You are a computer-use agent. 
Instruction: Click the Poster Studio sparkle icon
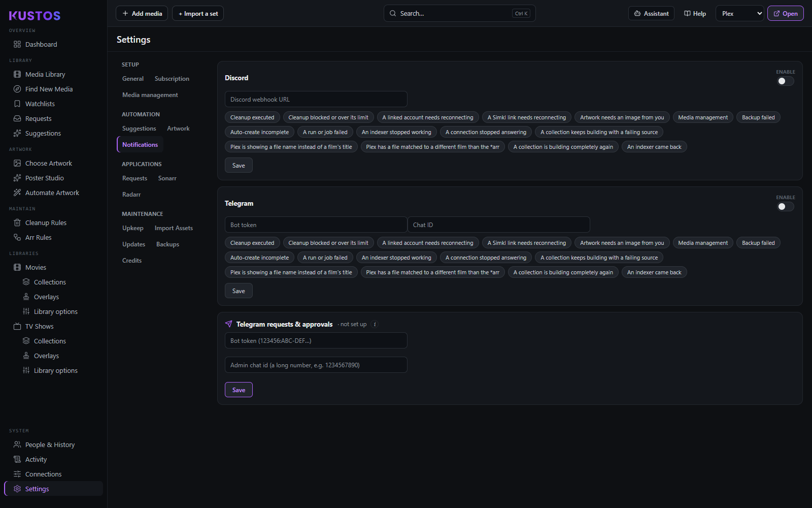coord(17,178)
